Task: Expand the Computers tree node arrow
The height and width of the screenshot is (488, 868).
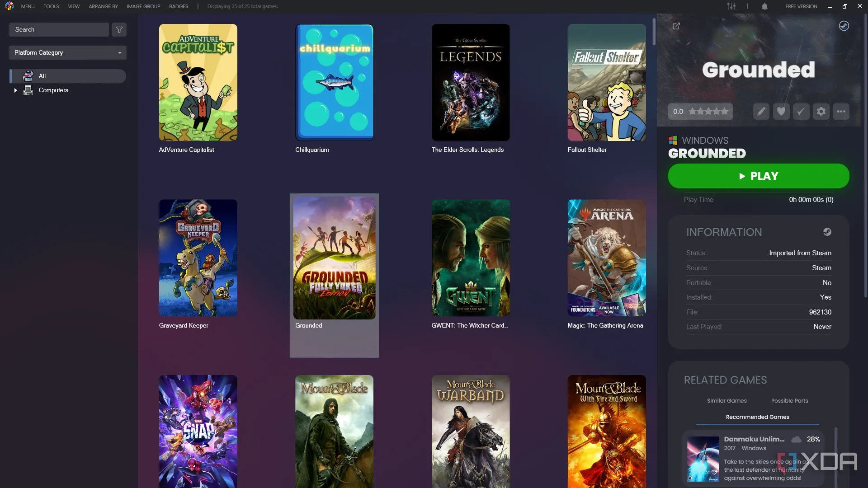Action: click(x=16, y=90)
